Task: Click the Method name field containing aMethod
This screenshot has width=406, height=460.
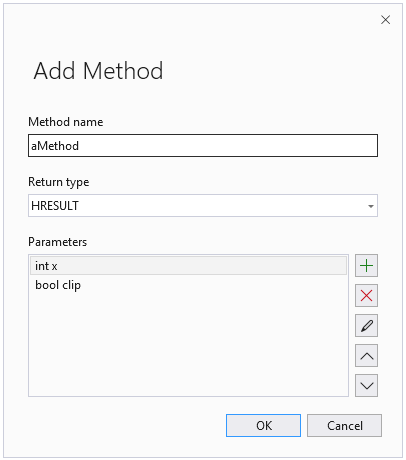Action: [x=203, y=146]
